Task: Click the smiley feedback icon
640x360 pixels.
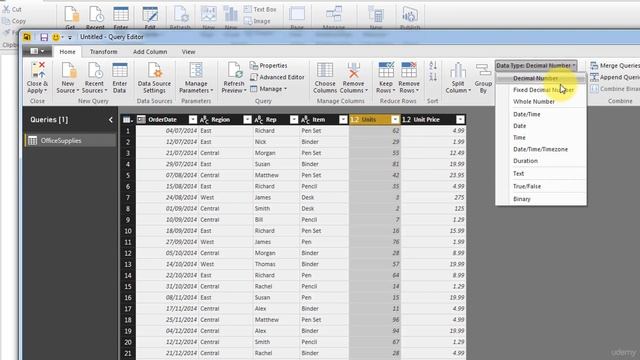Action: point(56,37)
